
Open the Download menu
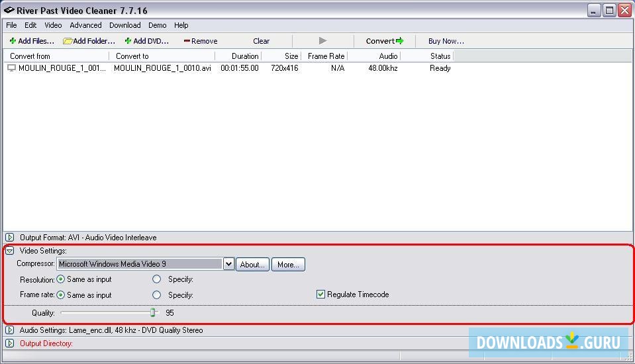click(124, 25)
